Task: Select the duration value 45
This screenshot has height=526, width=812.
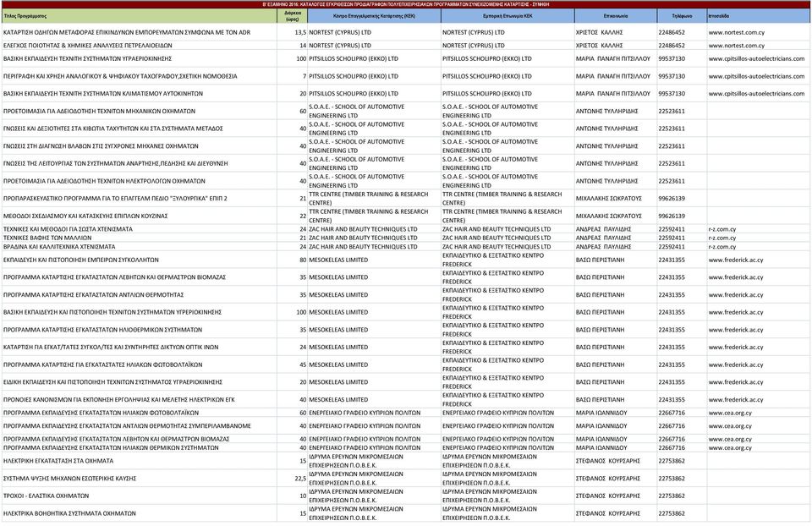Action: (x=303, y=365)
